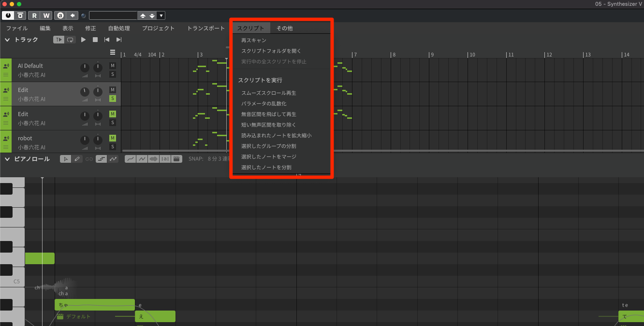
Task: Collapse the トラック panel chevron
Action: click(7, 40)
